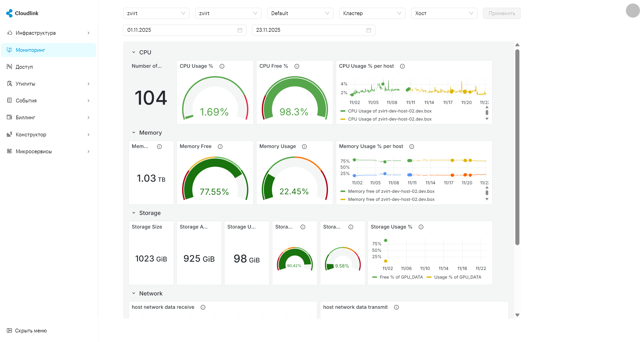Show info for CPU Usage % per host
Image resolution: width=644 pixels, height=342 pixels.
click(402, 66)
